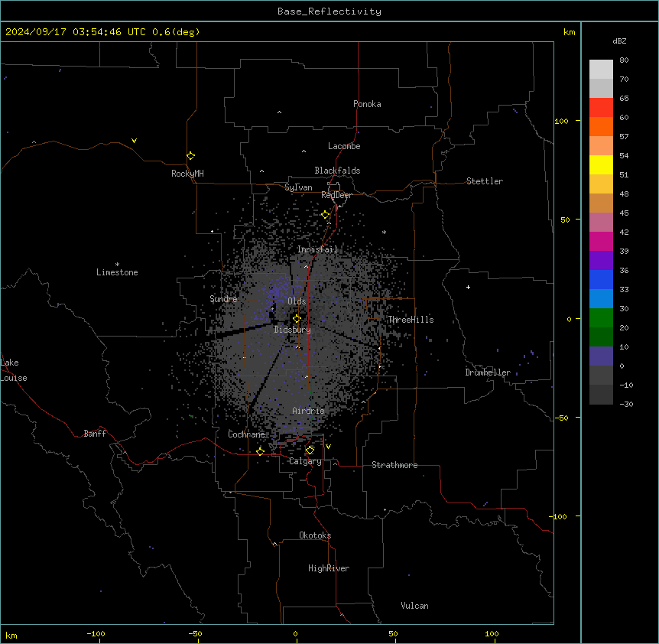Click the 50 tick on the bottom axis
The width and height of the screenshot is (659, 644).
coord(394,634)
